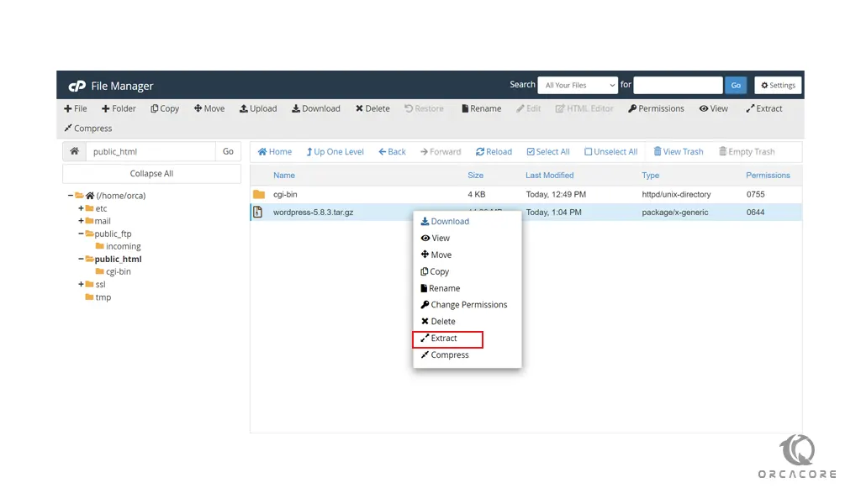Open public_html in the folder tree
The width and height of the screenshot is (861, 504).
pyautogui.click(x=118, y=259)
